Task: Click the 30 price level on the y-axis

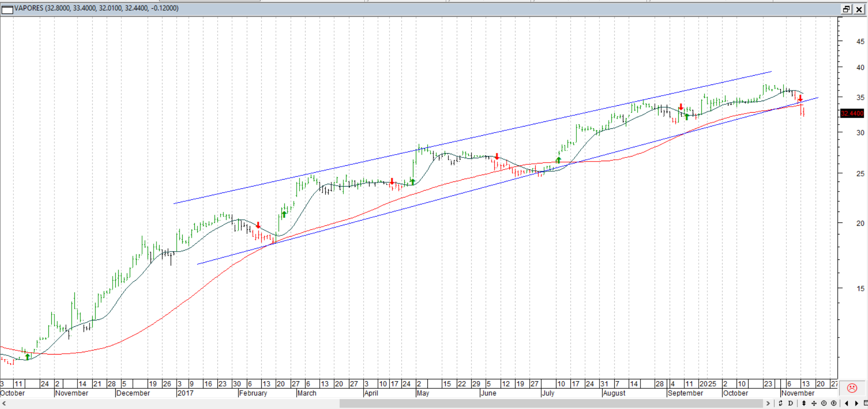Action: point(860,132)
